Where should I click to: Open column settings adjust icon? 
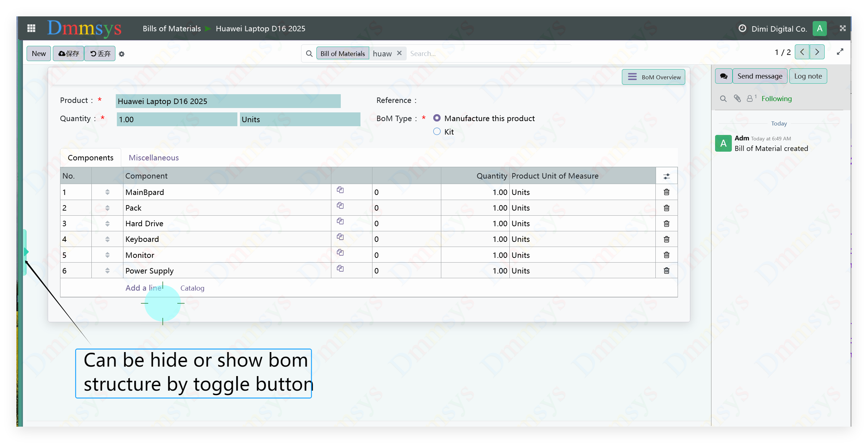[x=666, y=176]
